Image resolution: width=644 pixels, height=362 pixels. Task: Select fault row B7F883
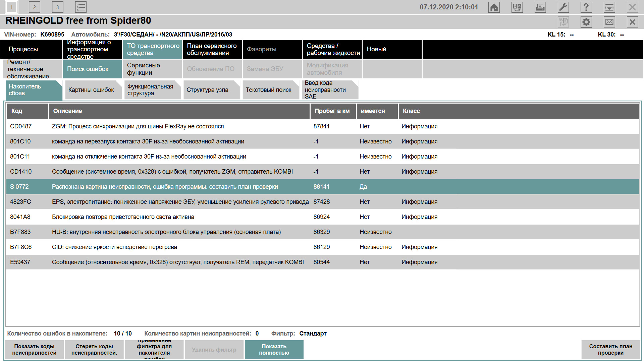[x=323, y=232]
